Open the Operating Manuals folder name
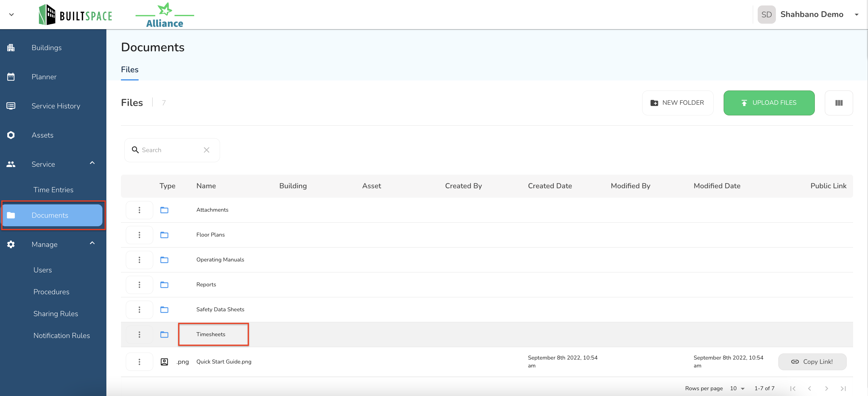868x396 pixels. point(220,260)
